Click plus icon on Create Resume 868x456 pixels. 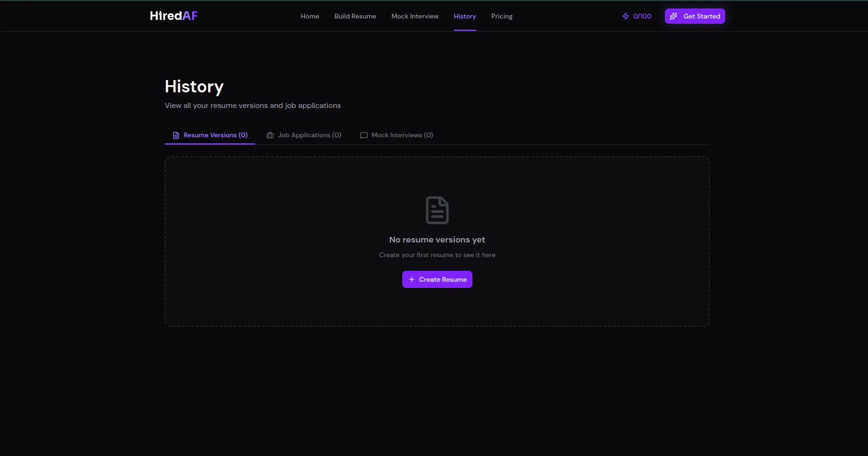(x=412, y=279)
